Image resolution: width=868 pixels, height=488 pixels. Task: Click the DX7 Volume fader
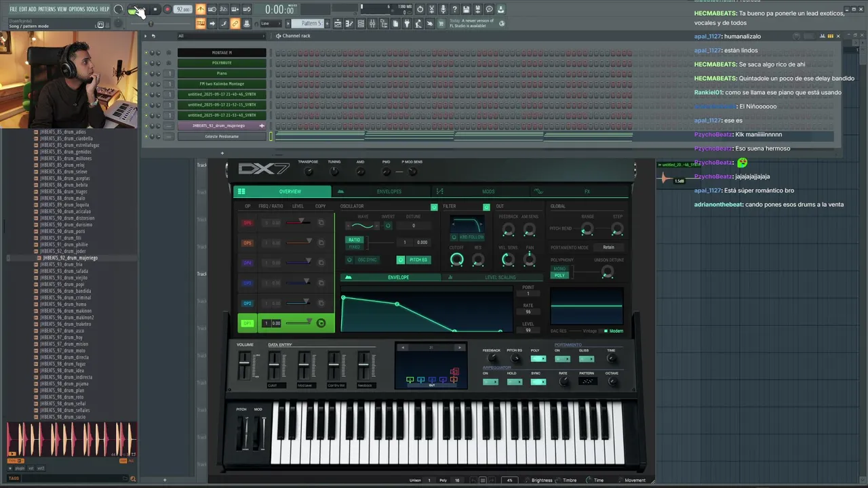(x=244, y=366)
